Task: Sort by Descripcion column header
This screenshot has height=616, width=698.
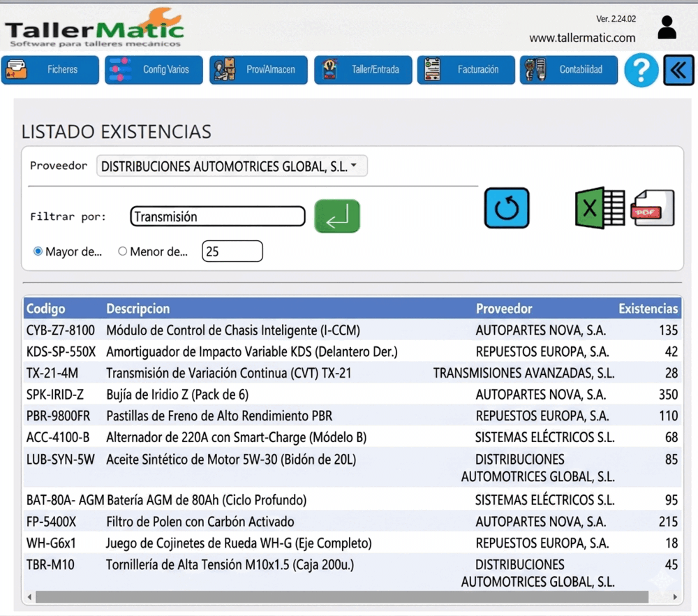Action: [138, 309]
